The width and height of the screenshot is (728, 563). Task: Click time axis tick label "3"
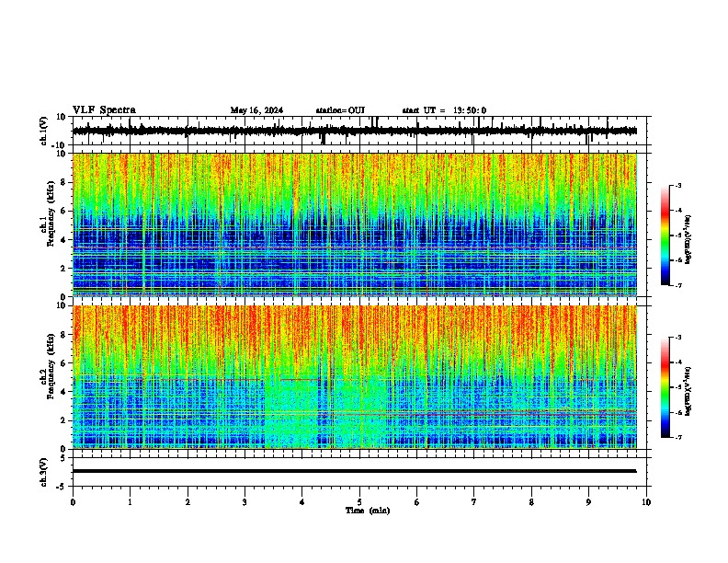coord(245,502)
